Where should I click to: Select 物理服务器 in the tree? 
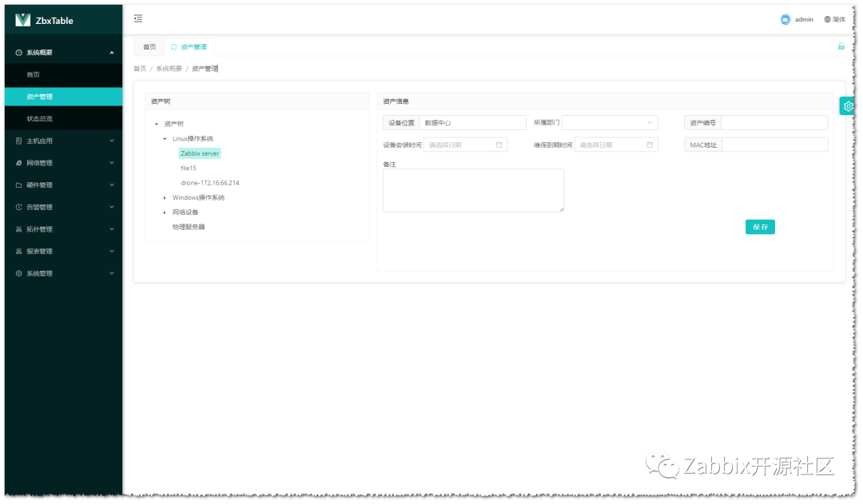tap(189, 227)
